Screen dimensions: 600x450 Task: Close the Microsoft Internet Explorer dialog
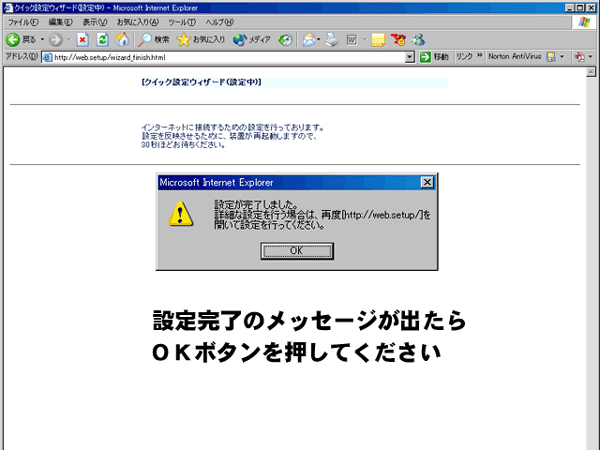coord(427,183)
